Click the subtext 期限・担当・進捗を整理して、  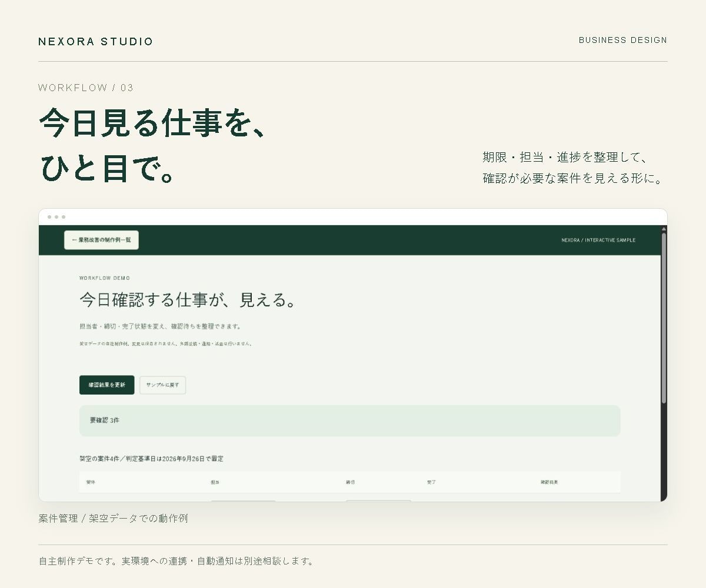[565, 157]
